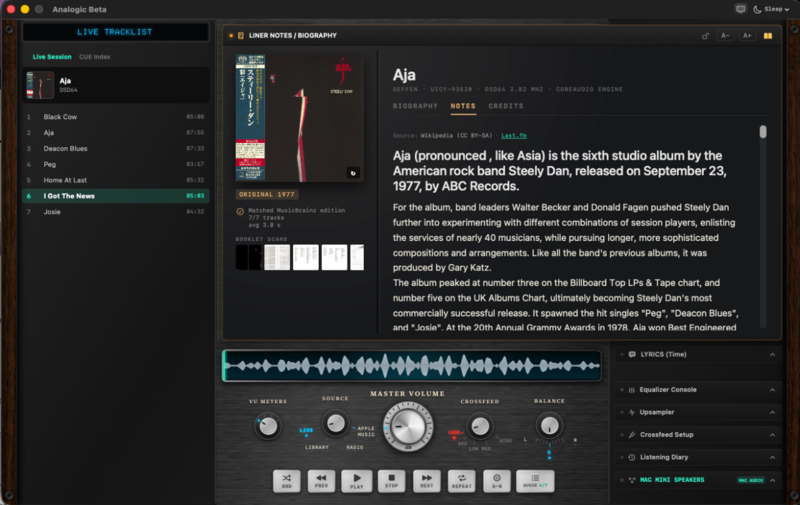Click the checkmark icon beside Matched MusicBrainz edition

tap(240, 211)
